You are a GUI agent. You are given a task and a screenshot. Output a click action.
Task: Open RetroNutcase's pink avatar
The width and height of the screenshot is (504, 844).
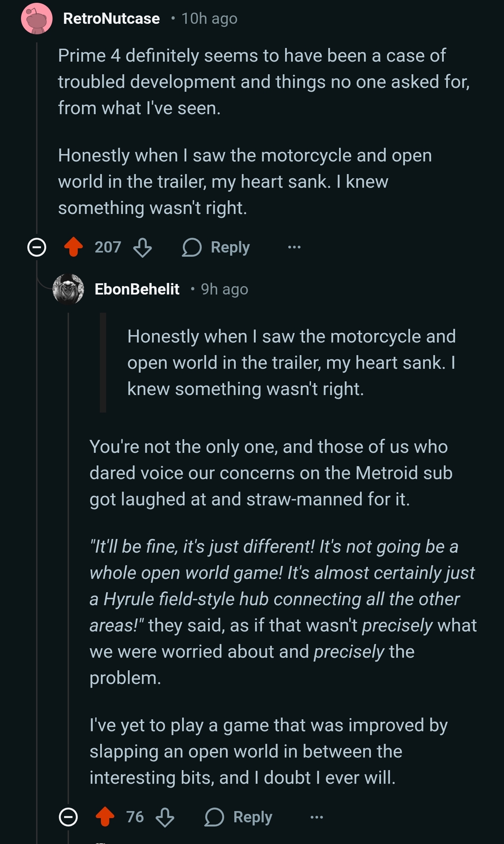click(37, 19)
